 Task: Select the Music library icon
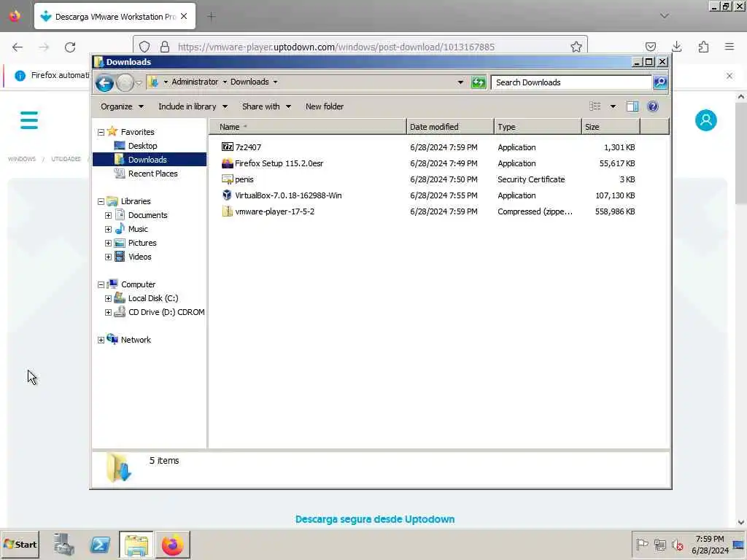[120, 228]
